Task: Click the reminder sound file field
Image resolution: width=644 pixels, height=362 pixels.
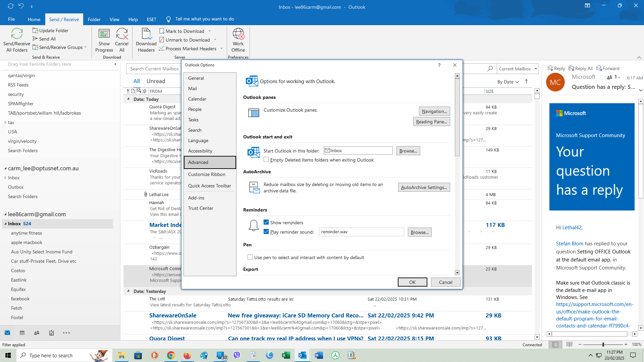Action: 361,232
